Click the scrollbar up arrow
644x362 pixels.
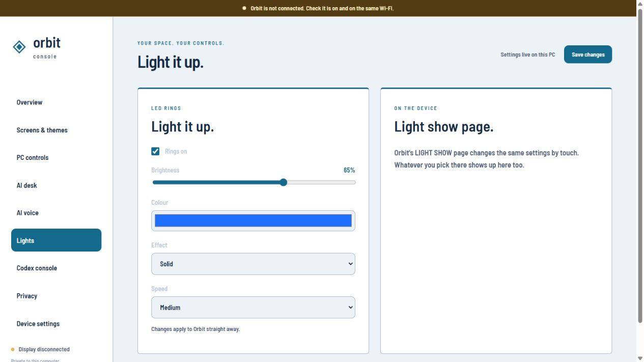[x=640, y=4]
